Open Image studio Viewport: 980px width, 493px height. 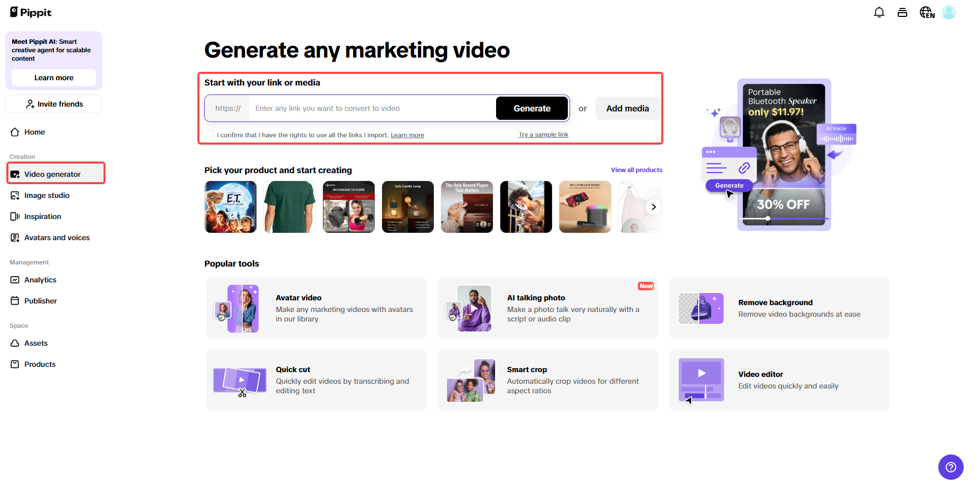46,195
